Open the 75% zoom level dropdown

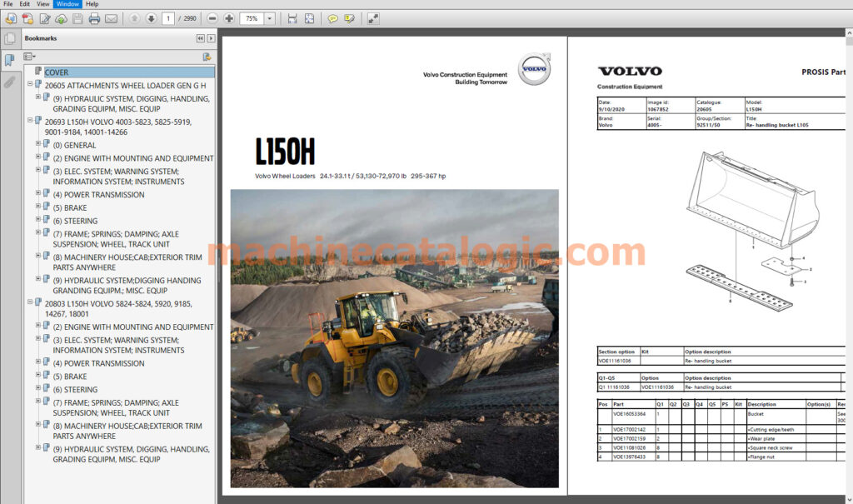(x=269, y=17)
